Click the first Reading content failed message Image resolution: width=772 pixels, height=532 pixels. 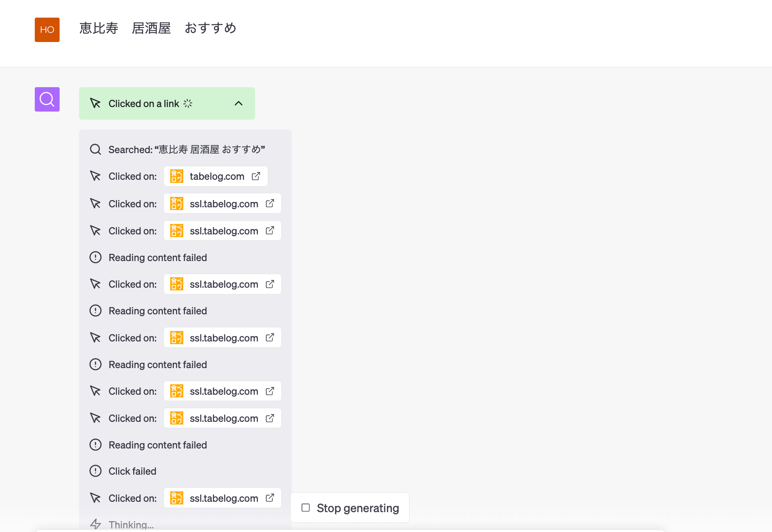pos(158,257)
